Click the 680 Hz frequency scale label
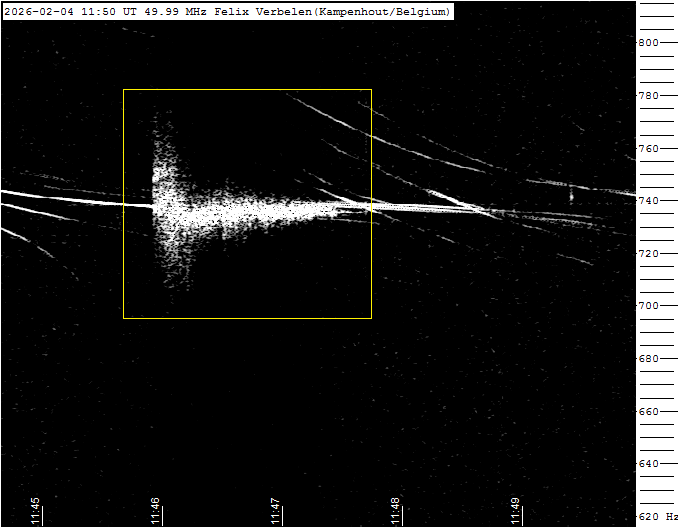This screenshot has height=528, width=679. pyautogui.click(x=649, y=359)
